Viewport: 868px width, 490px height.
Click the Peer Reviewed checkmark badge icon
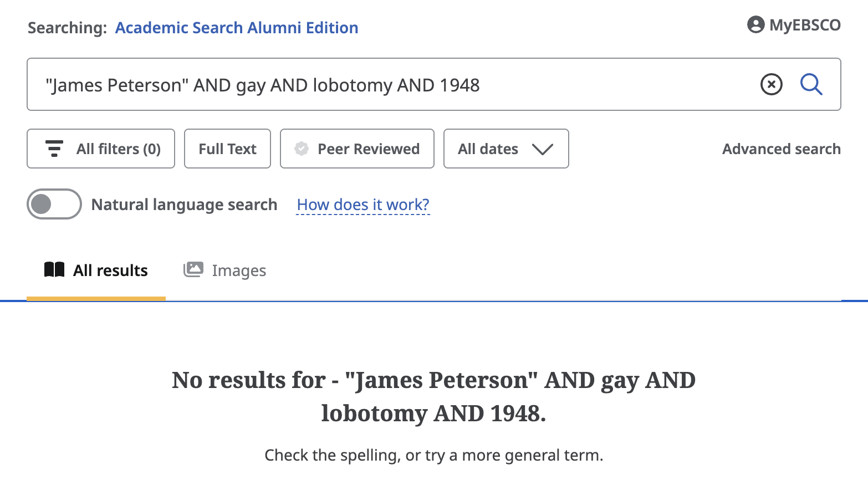click(302, 149)
